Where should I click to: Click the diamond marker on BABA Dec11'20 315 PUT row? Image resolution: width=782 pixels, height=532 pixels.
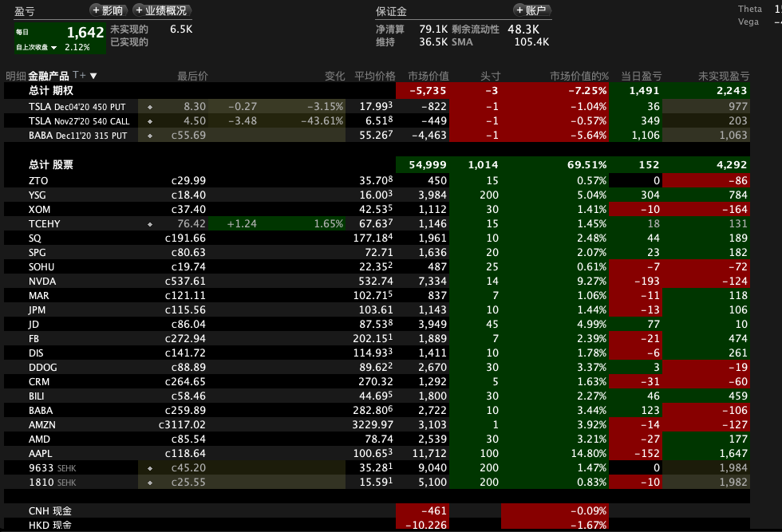tap(150, 136)
